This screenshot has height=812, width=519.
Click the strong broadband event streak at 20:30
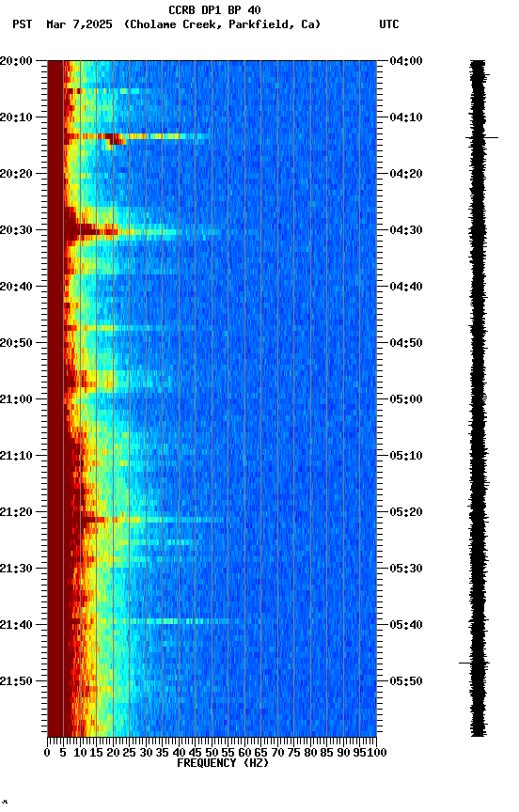[142, 230]
